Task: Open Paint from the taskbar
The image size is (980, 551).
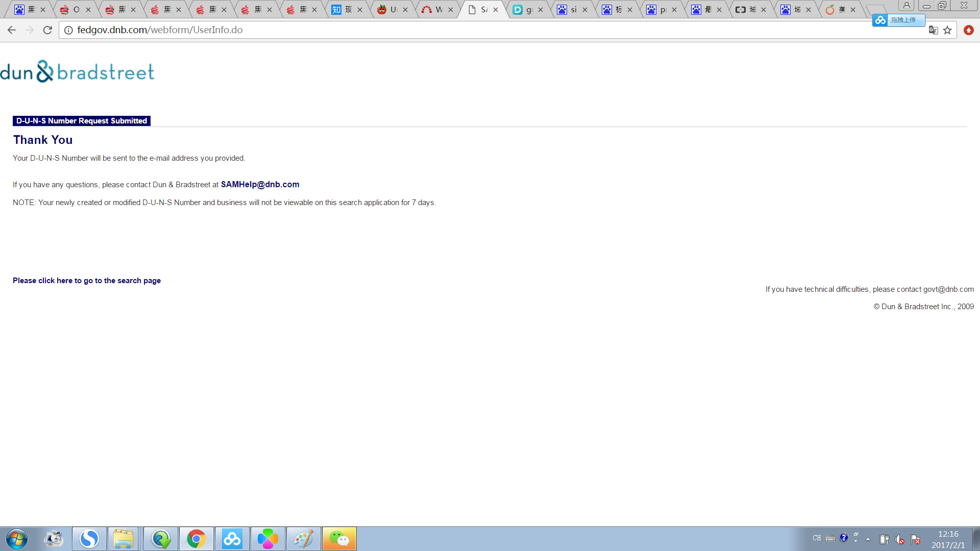Action: [303, 539]
